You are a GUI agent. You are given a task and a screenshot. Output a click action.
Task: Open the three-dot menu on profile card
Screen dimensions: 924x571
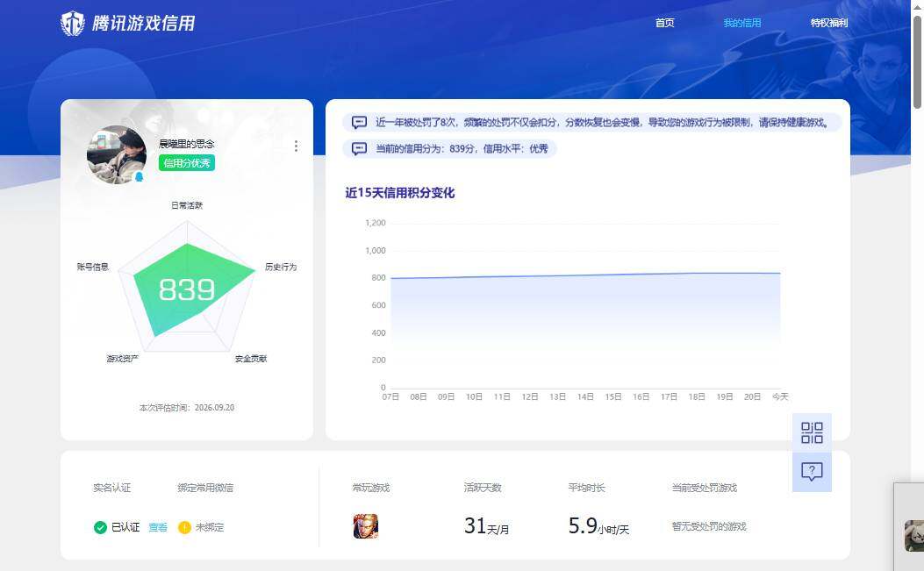[x=296, y=146]
